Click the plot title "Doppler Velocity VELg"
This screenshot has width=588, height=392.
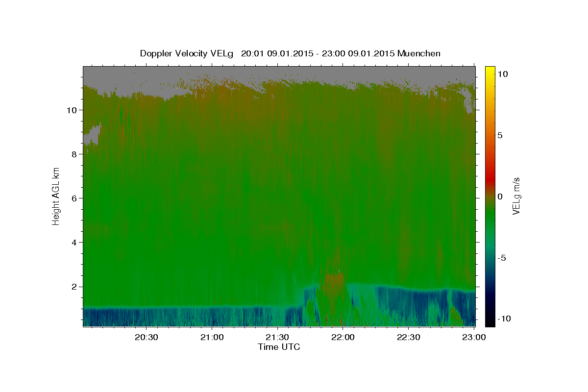(x=187, y=53)
